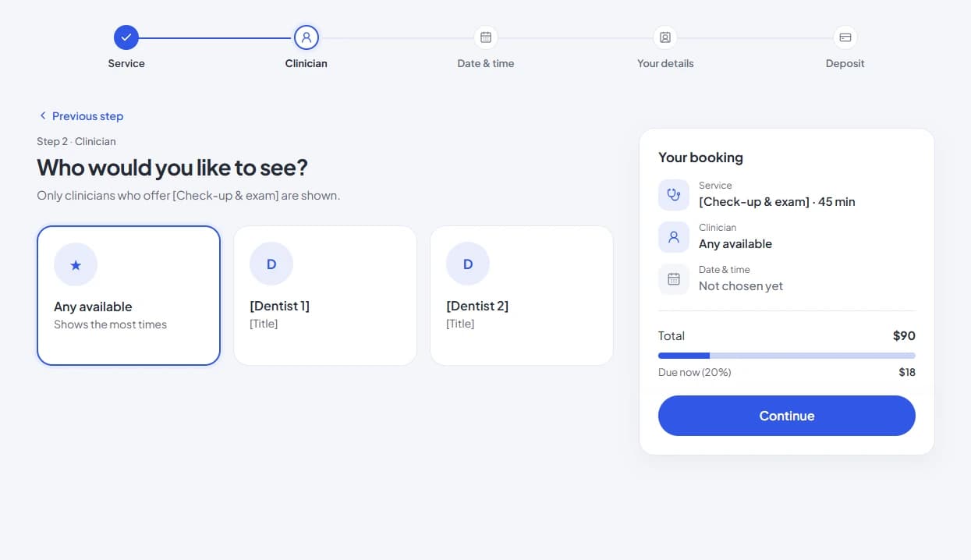The height and width of the screenshot is (560, 971).
Task: Choose [Dentist 1] as clinician
Action: [325, 296]
